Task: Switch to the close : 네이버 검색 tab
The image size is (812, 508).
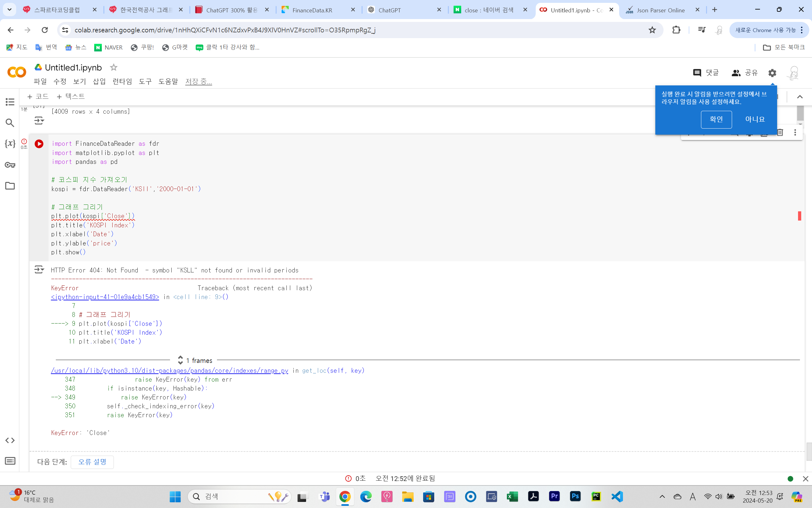Action: coord(491,10)
